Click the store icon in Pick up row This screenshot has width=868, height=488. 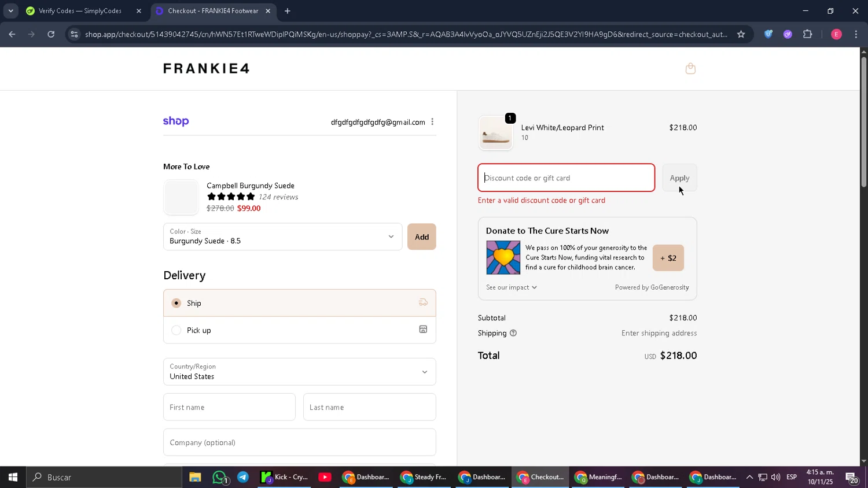coord(423,330)
